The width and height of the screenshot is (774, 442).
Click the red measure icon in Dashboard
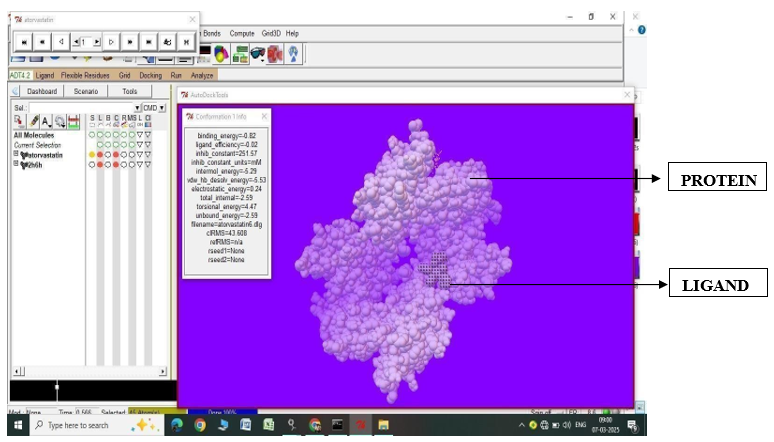pos(73,121)
